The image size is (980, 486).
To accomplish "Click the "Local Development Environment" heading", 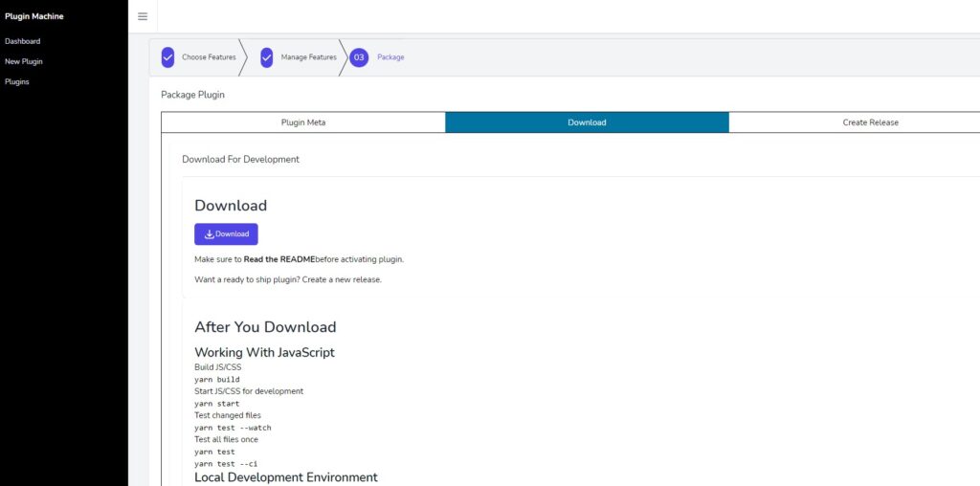I will pos(285,477).
